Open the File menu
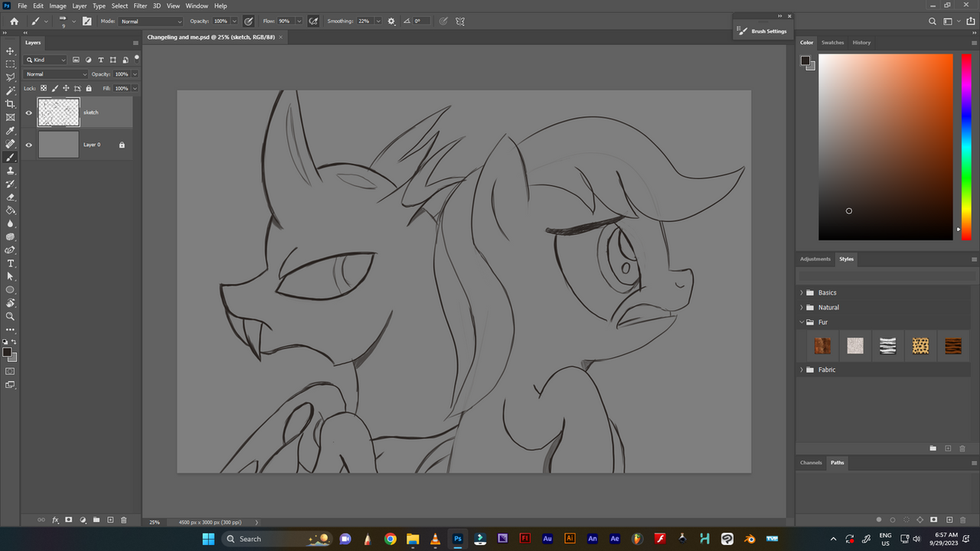 (x=22, y=5)
